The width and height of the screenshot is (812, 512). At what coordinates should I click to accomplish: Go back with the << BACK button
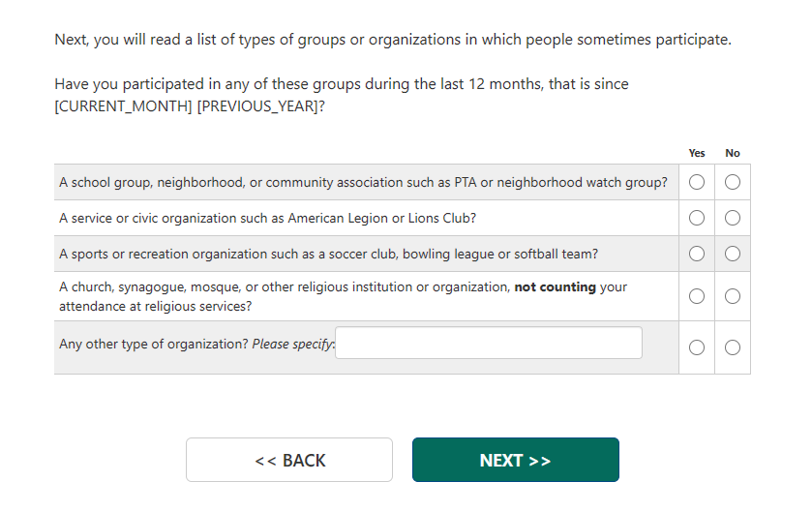(289, 460)
